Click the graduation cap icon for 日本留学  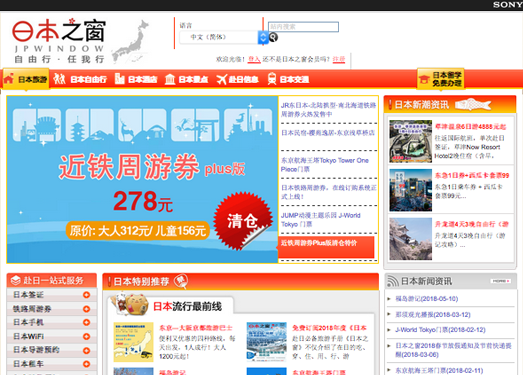point(424,80)
